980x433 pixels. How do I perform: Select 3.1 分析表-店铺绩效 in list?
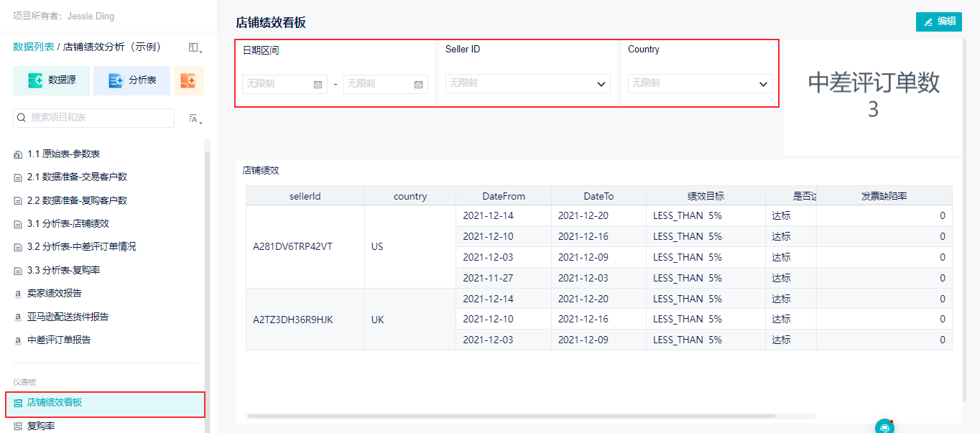click(x=68, y=223)
